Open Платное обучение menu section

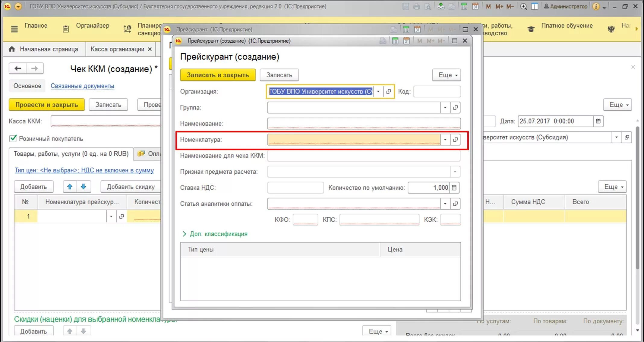[567, 26]
